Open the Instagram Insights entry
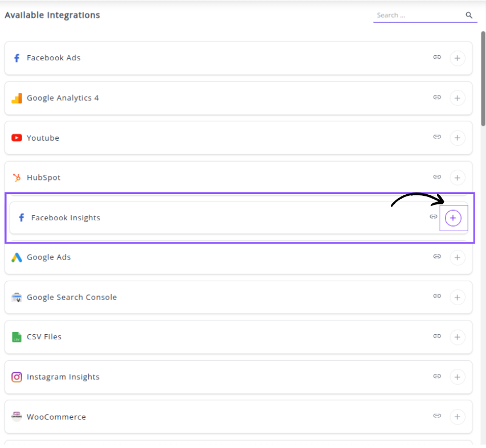 click(x=63, y=377)
